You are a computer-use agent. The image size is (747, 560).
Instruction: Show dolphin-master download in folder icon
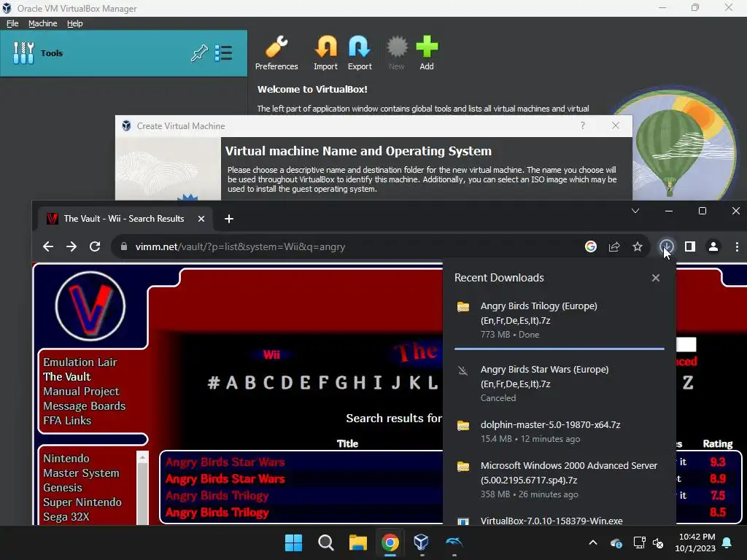pyautogui.click(x=463, y=426)
